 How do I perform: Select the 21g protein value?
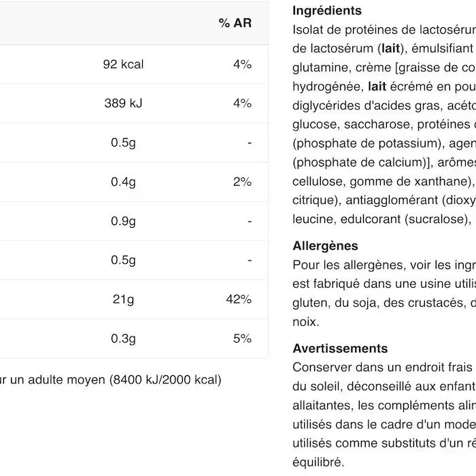point(123,299)
